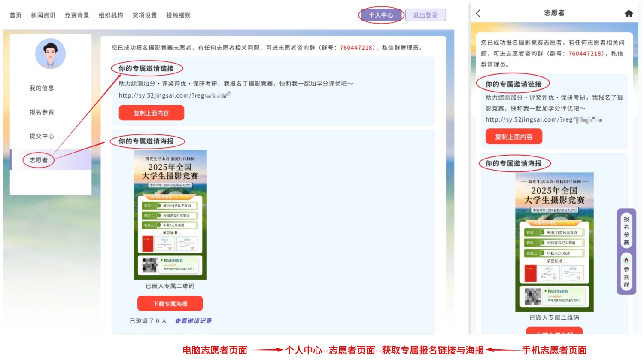Click the user avatar in sidebar
The width and height of the screenshot is (644, 360).
50,54
